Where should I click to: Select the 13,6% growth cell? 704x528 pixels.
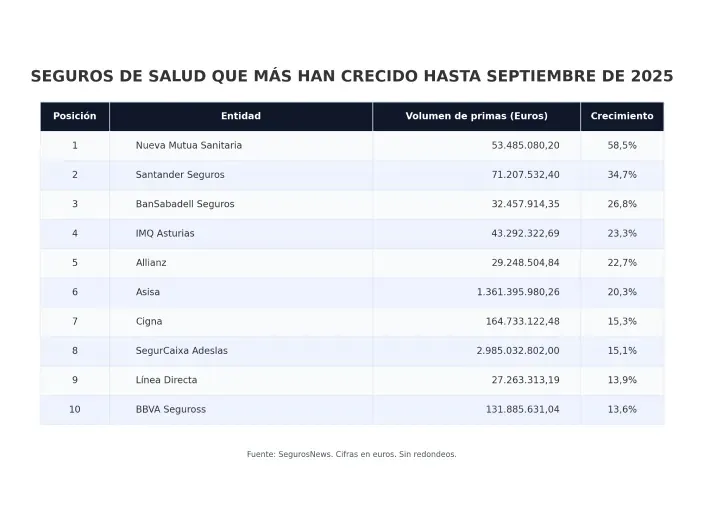pos(622,409)
